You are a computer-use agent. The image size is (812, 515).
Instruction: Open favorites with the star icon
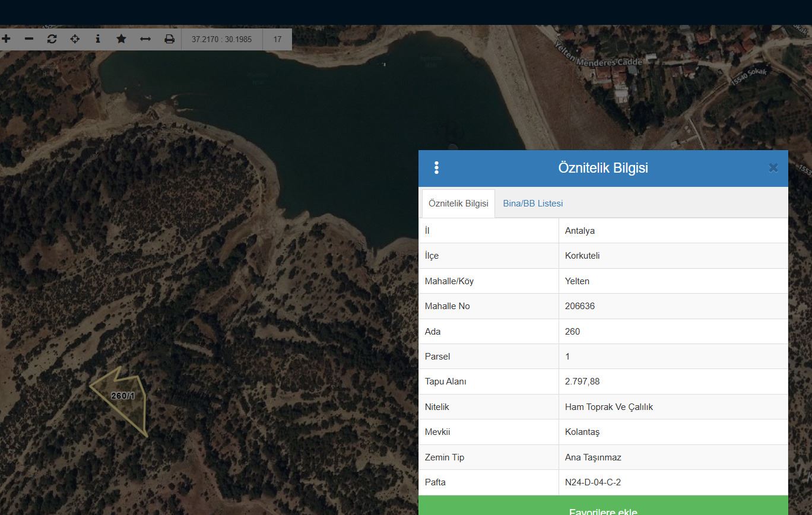click(121, 39)
